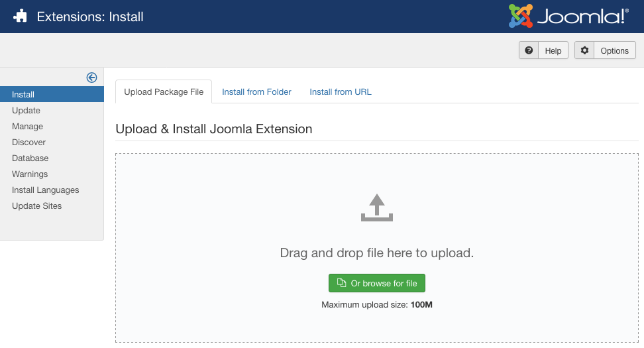644x348 pixels.
Task: Open Database in the sidebar
Action: (x=30, y=158)
